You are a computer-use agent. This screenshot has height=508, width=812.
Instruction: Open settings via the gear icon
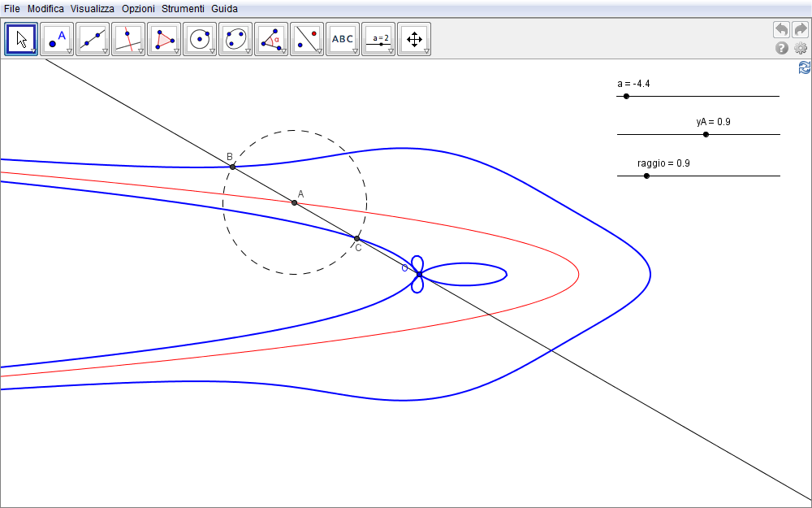coord(801,48)
